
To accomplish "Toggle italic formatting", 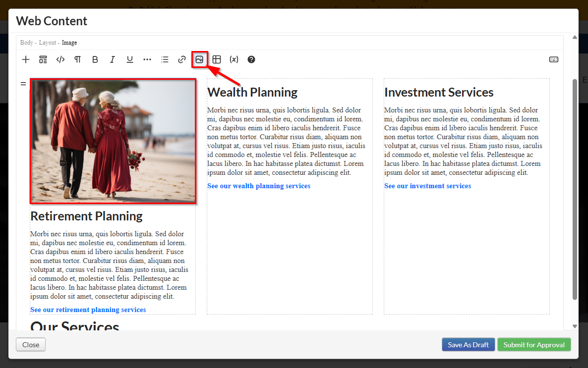I will (112, 59).
